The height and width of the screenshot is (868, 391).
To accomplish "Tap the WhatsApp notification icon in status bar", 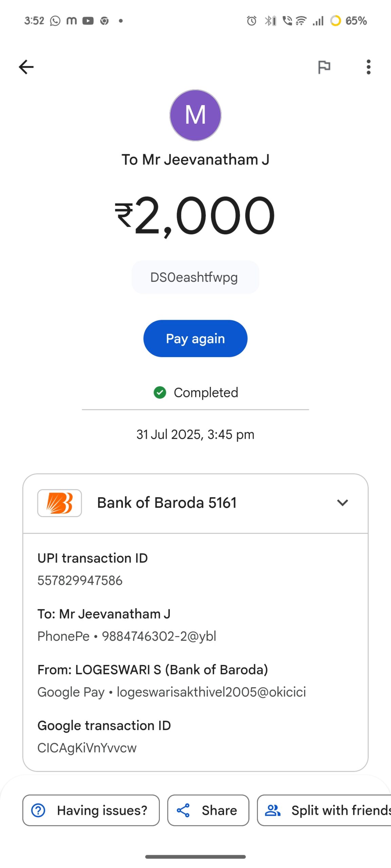I will click(55, 21).
